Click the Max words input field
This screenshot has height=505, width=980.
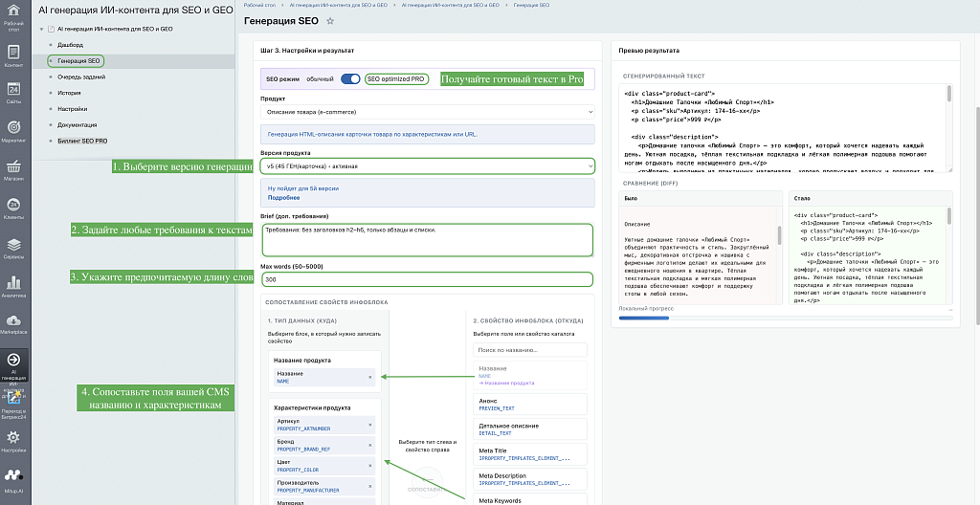428,279
